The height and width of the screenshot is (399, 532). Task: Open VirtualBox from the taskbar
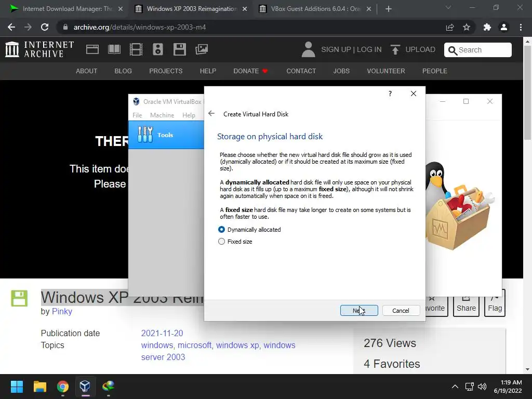pyautogui.click(x=85, y=387)
